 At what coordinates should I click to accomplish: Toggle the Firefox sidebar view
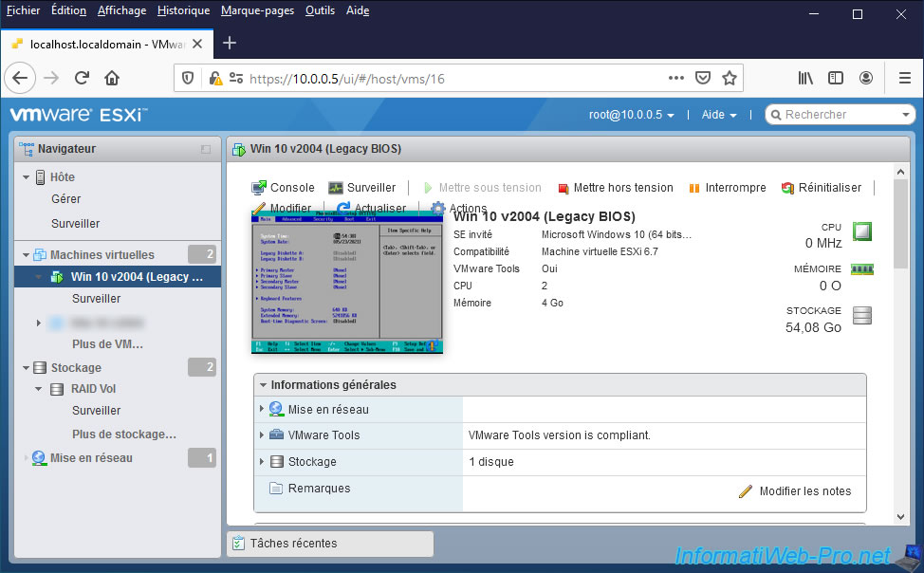click(836, 78)
